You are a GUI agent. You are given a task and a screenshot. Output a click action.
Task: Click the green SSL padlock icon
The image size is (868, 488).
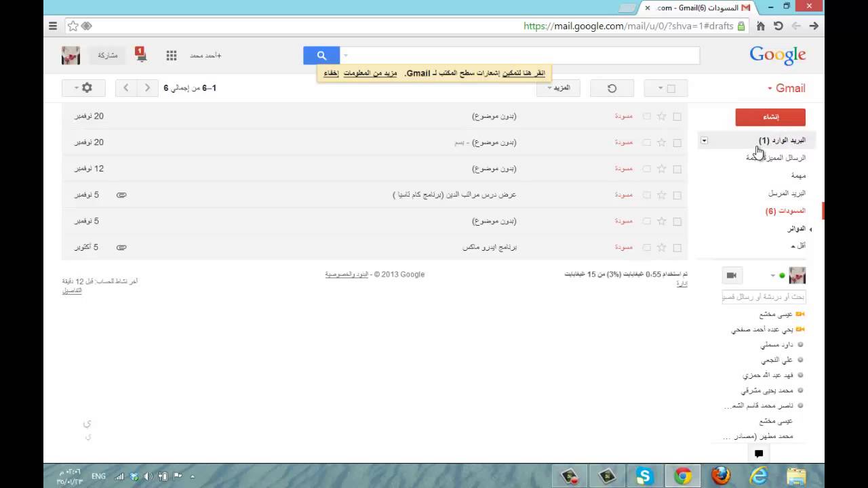click(741, 26)
